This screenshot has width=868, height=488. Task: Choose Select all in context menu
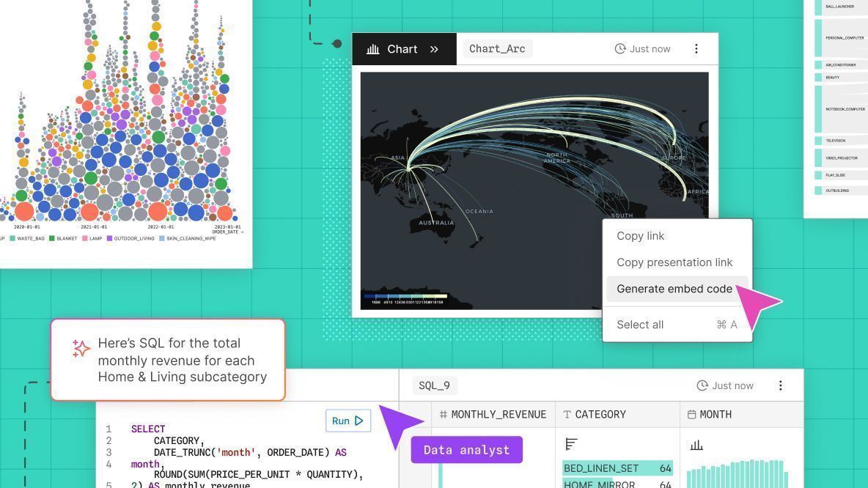point(677,325)
